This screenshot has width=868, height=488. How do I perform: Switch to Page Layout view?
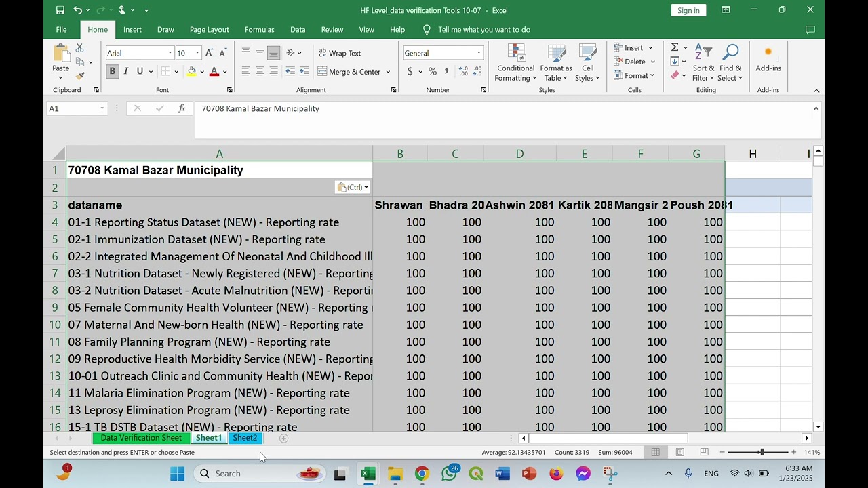(679, 452)
